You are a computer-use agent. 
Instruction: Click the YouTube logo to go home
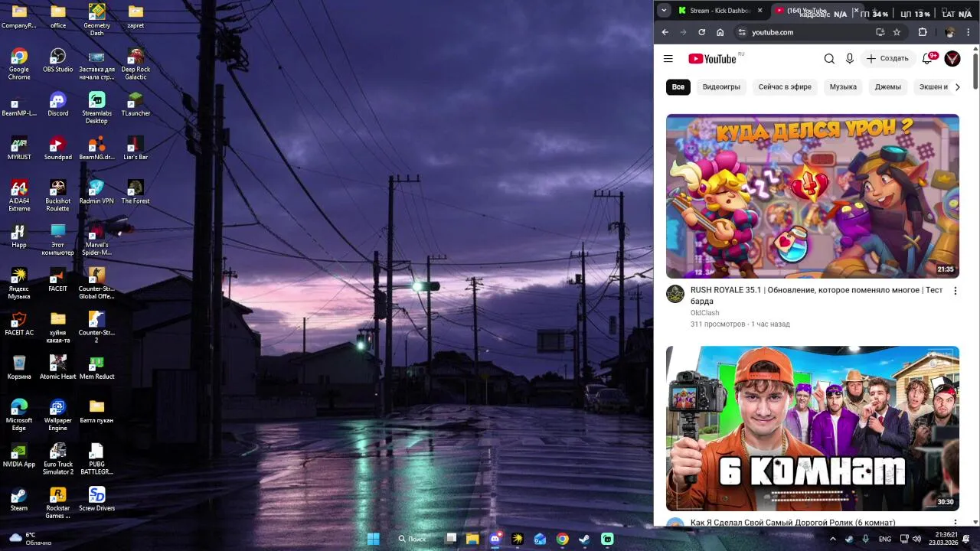click(x=712, y=59)
